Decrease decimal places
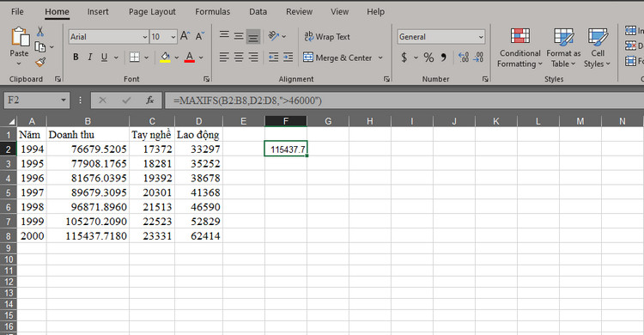 tap(478, 58)
